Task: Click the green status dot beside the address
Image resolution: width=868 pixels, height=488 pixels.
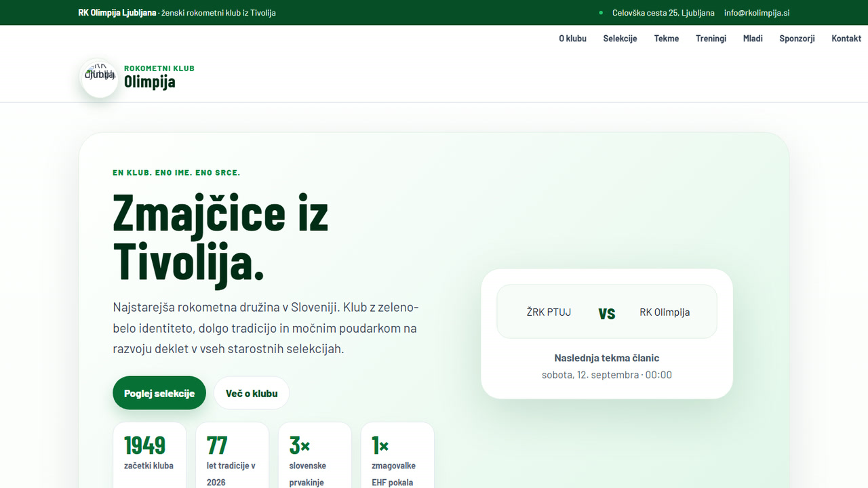Action: click(x=601, y=13)
